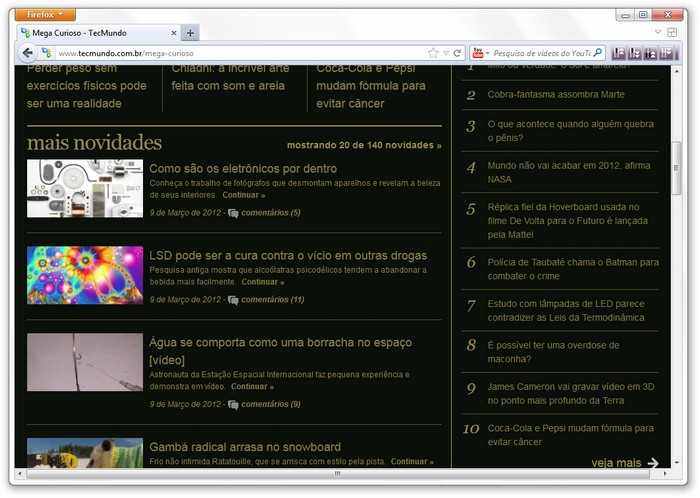Open the water in space video thumbnail
This screenshot has height=498, width=700.
click(x=85, y=362)
